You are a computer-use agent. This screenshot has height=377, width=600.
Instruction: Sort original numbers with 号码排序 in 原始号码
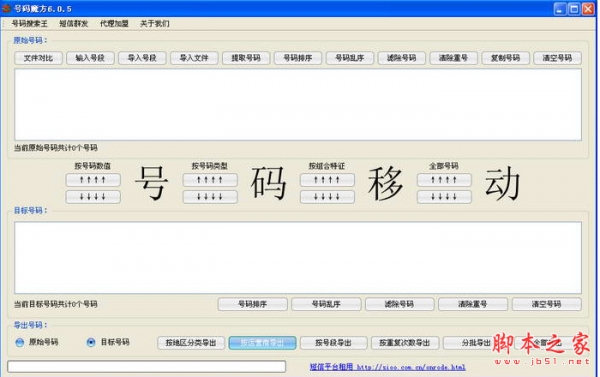[298, 58]
